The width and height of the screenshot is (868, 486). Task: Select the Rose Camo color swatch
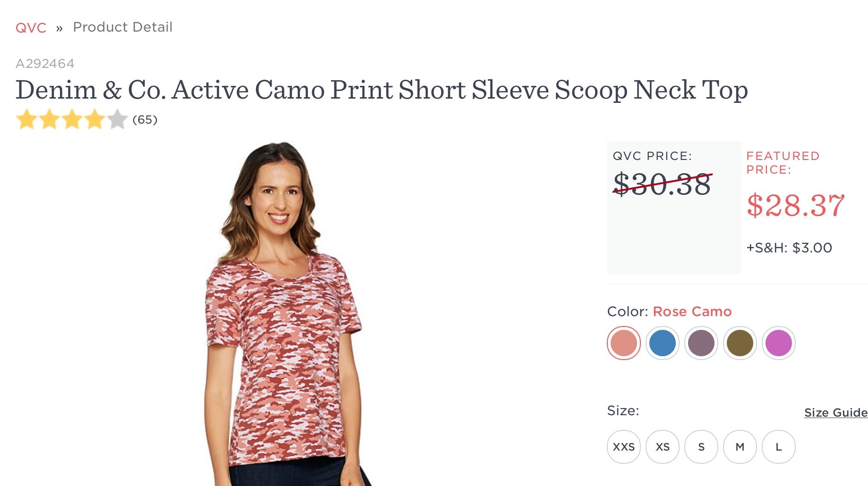point(623,343)
